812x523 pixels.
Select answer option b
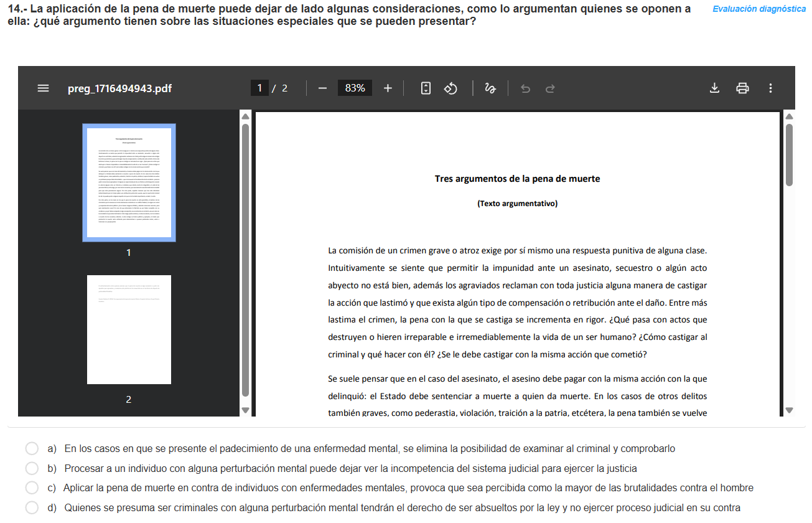[32, 468]
